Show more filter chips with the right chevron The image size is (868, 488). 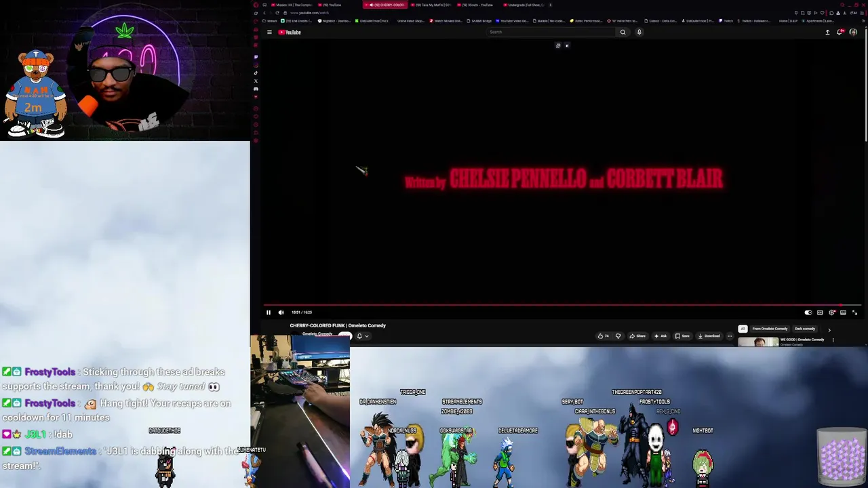pyautogui.click(x=829, y=330)
